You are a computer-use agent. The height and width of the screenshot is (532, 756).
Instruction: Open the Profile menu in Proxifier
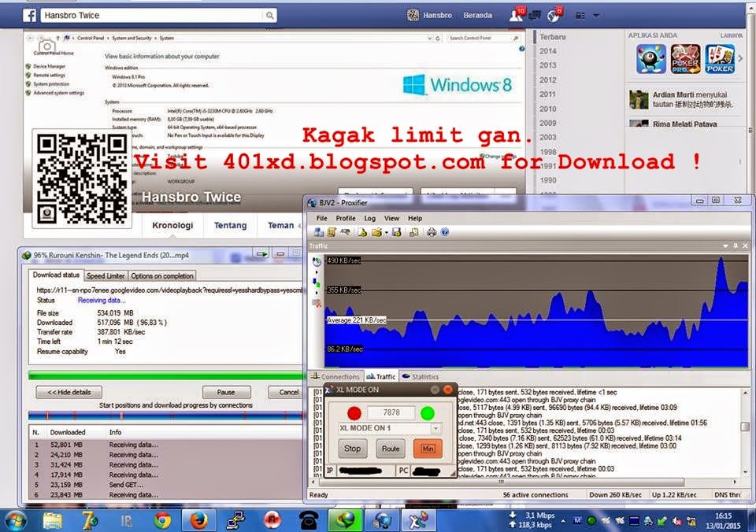point(346,218)
